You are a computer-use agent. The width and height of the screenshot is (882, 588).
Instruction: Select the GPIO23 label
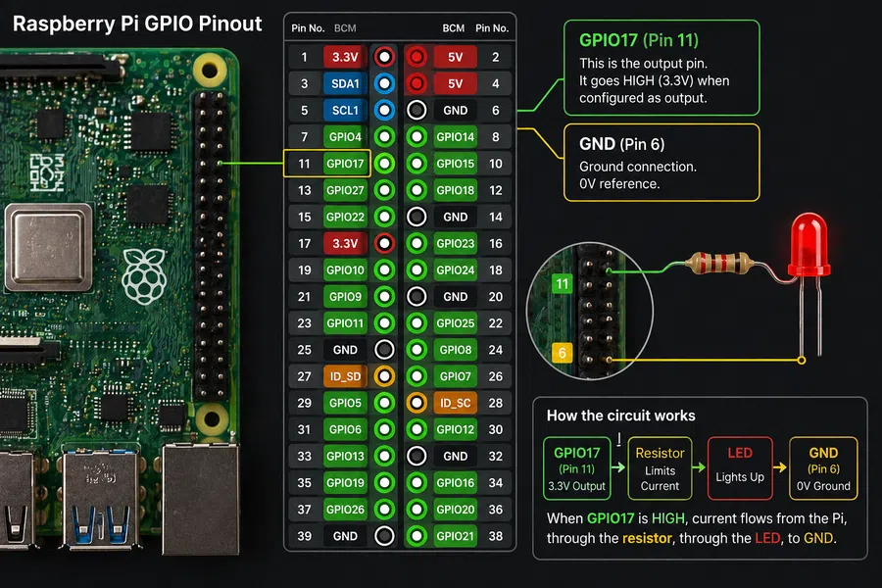[x=455, y=244]
